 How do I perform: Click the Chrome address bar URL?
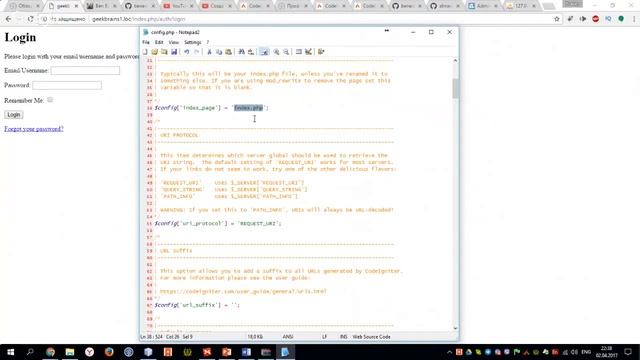click(x=139, y=19)
